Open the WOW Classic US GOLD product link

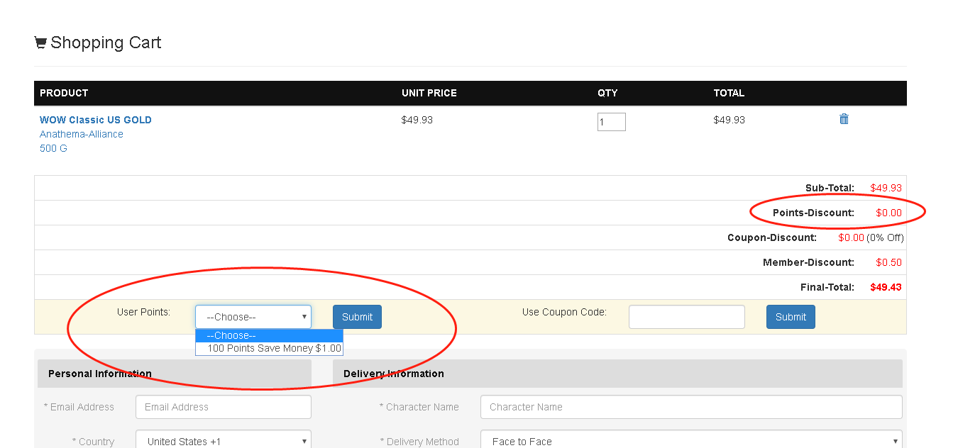tap(96, 120)
